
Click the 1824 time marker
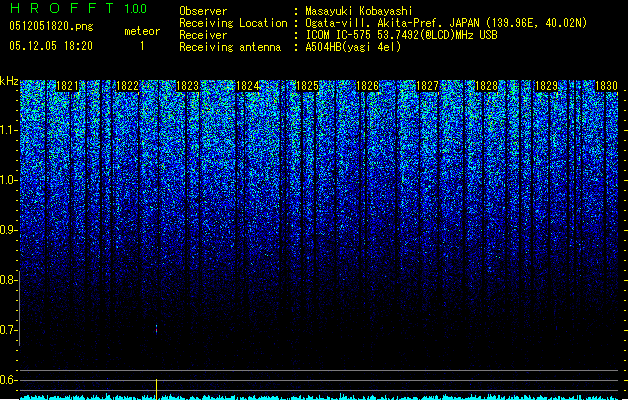(x=248, y=86)
